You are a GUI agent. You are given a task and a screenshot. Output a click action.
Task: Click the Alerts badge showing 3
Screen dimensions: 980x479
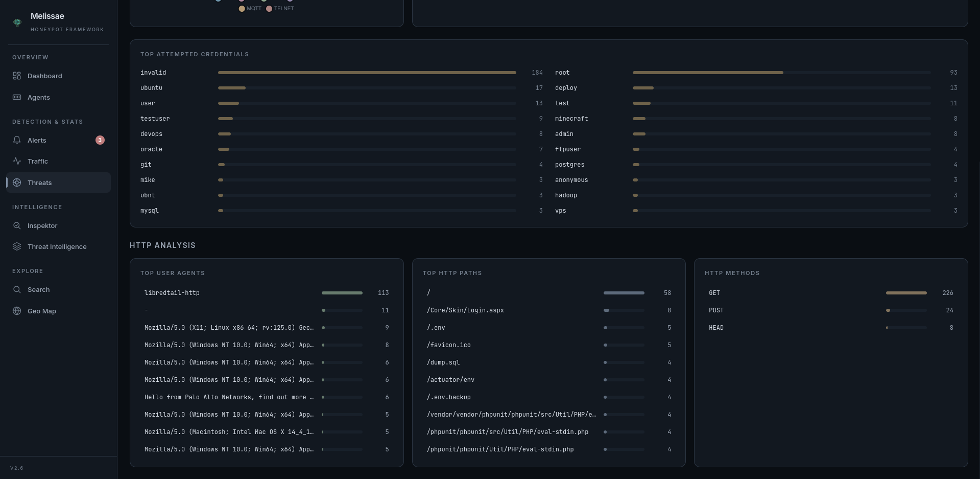100,140
